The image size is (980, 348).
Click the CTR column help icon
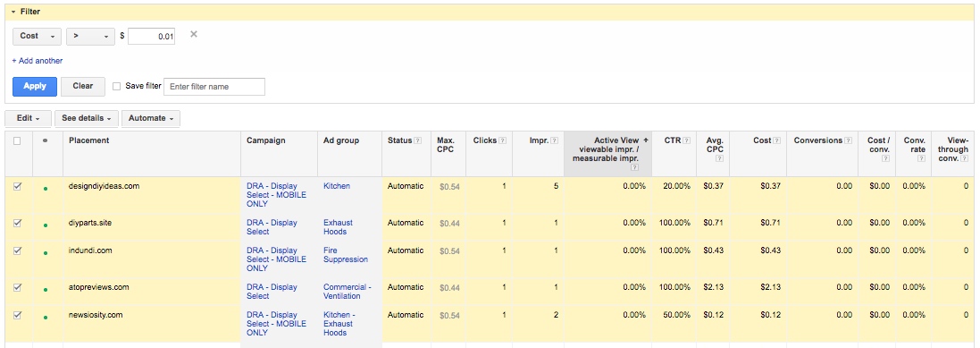pyautogui.click(x=686, y=140)
